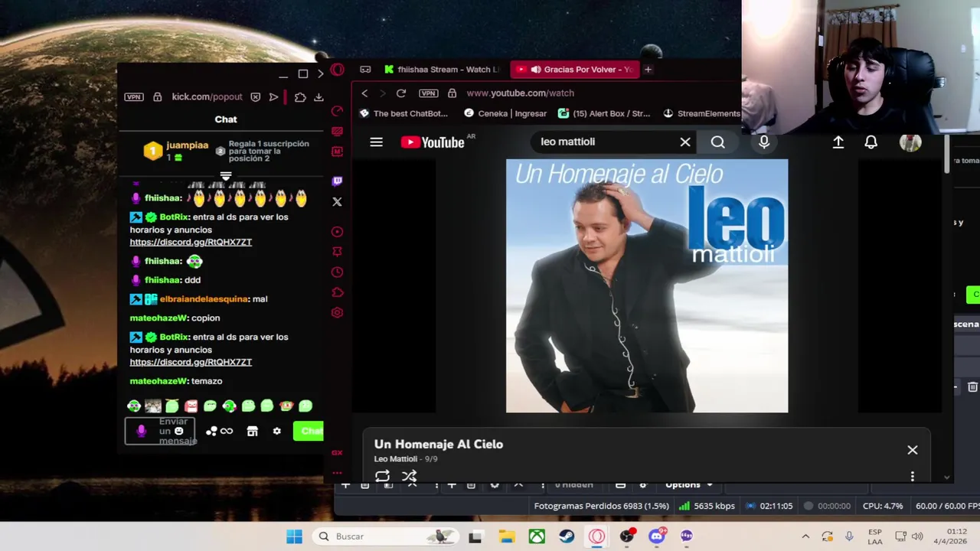980x551 pixels.
Task: Open the Kick window extensions icon
Action: (300, 97)
